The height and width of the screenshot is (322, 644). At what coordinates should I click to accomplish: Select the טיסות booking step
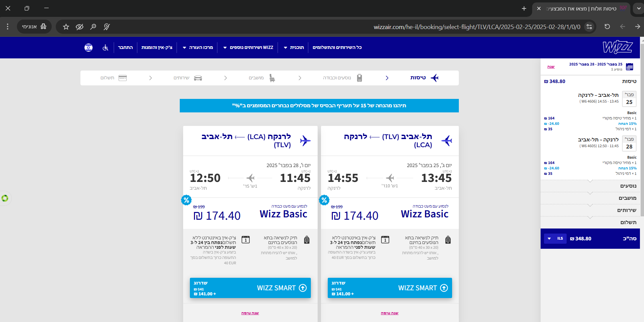[424, 78]
